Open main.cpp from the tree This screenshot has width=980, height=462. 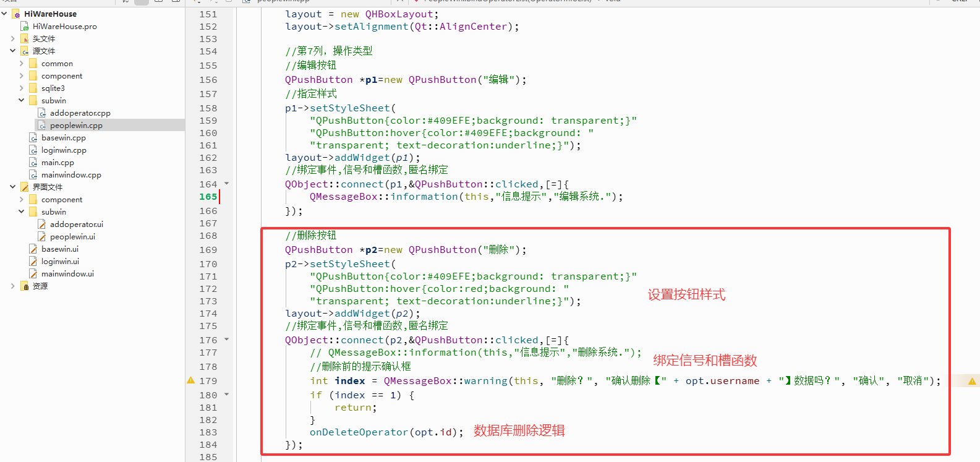pos(58,162)
